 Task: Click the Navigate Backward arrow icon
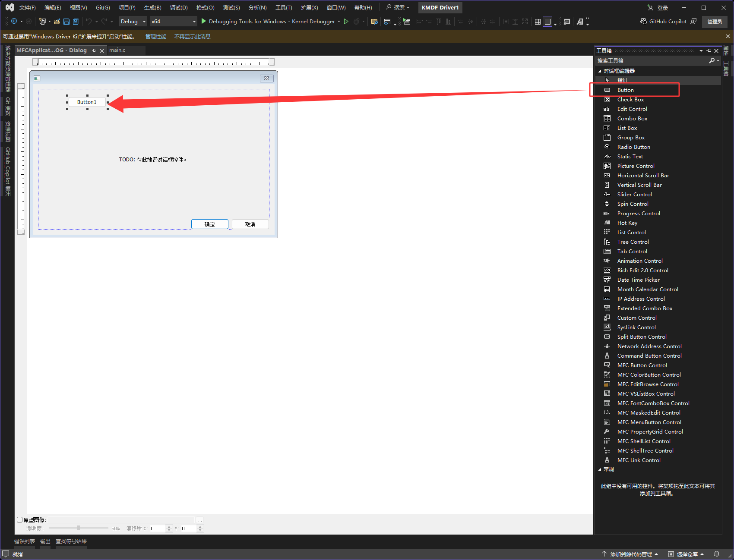14,21
